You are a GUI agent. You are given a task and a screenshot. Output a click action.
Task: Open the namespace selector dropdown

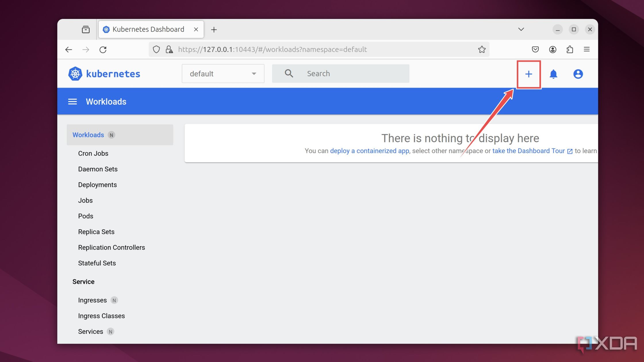(223, 73)
